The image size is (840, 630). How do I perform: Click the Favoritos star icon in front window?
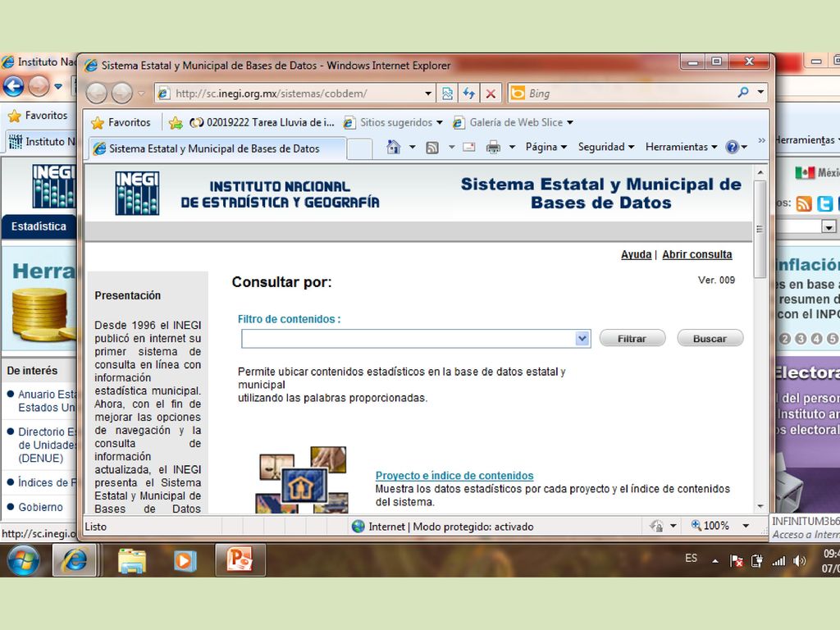point(98,123)
